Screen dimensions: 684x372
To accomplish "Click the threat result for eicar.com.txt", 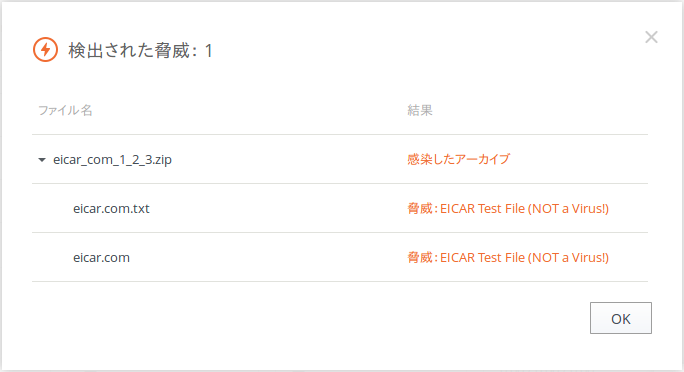I will click(x=508, y=208).
